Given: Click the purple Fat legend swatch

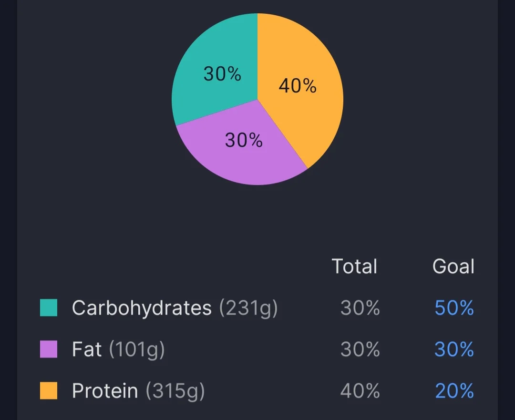Looking at the screenshot, I should pos(49,349).
